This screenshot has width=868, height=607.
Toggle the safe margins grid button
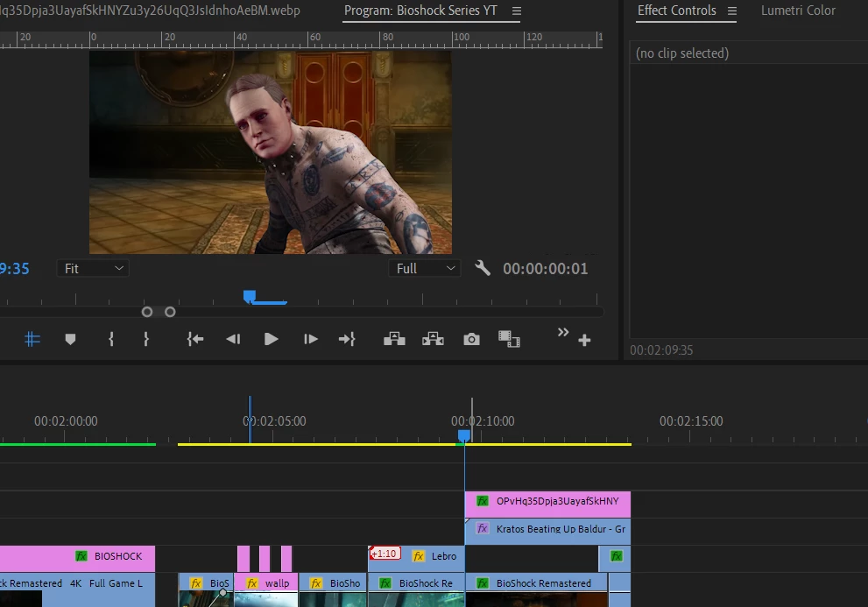[x=32, y=339]
